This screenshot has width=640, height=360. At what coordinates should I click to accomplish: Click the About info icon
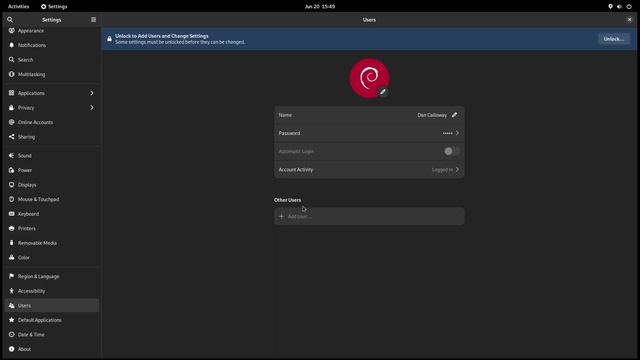tap(11, 349)
